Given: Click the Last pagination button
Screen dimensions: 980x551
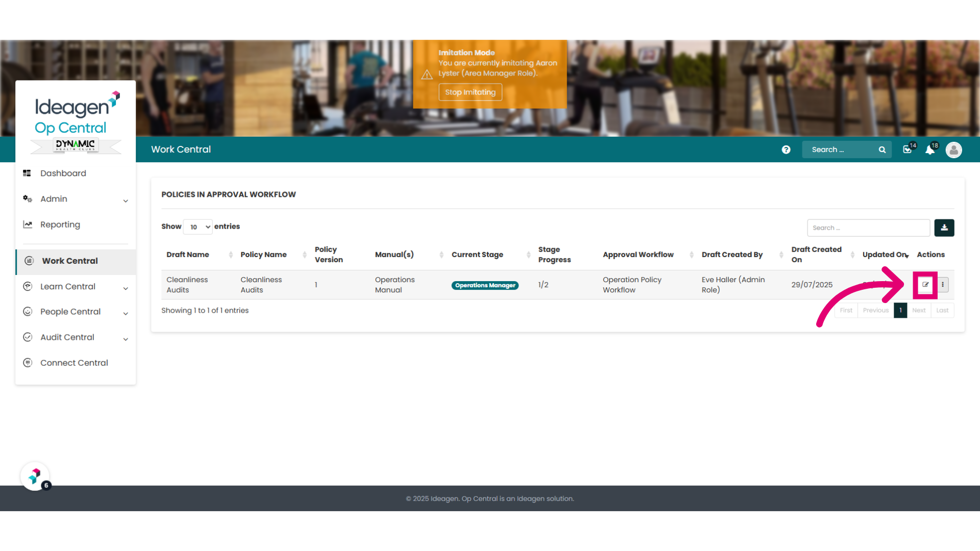Looking at the screenshot, I should click(x=942, y=310).
